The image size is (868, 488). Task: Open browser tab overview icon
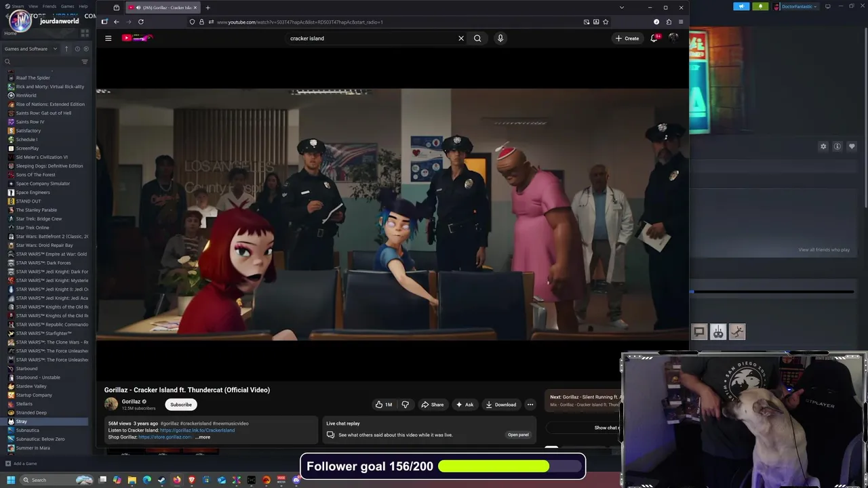pos(116,7)
